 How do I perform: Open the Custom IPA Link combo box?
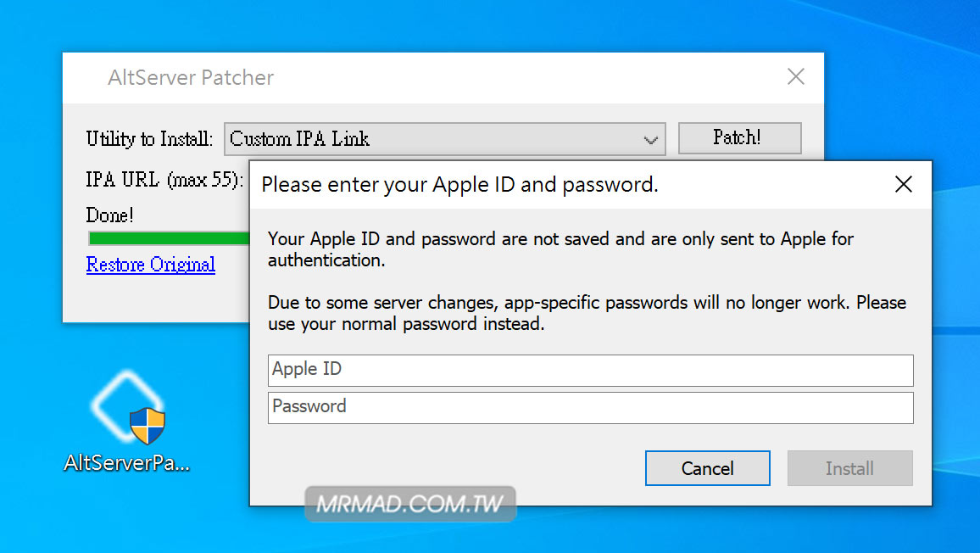pos(444,138)
